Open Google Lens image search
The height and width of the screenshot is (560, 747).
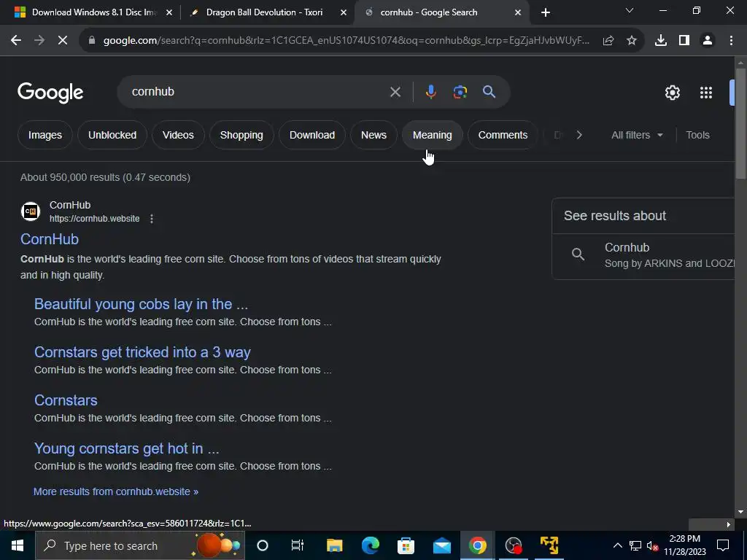(x=460, y=92)
